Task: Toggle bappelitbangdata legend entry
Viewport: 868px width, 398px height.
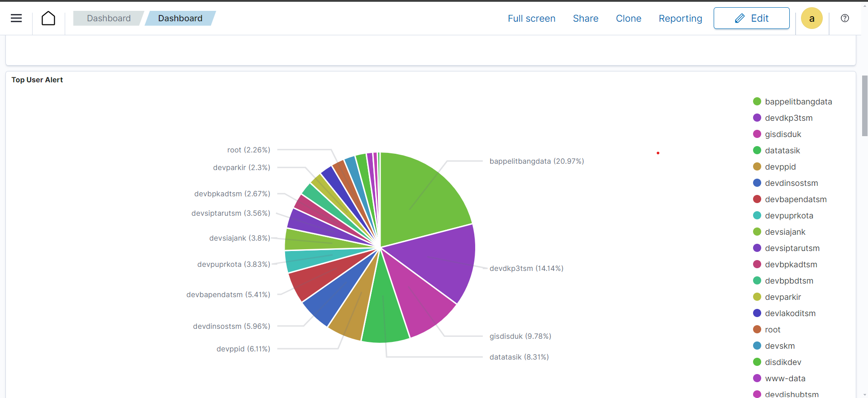Action: click(798, 102)
